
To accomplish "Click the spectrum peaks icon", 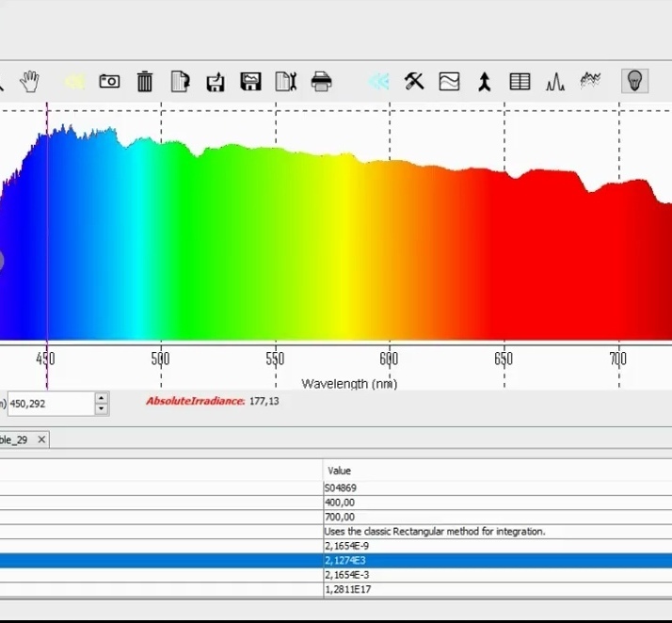I will pyautogui.click(x=555, y=82).
